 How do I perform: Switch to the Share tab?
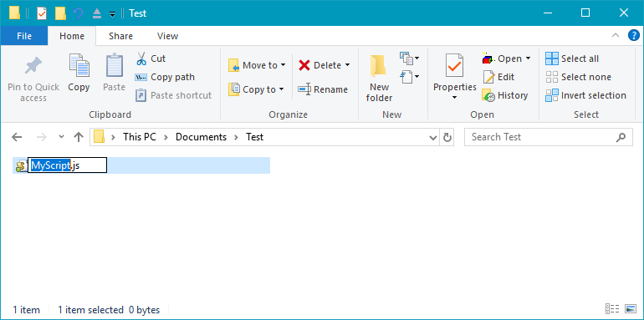tap(120, 36)
